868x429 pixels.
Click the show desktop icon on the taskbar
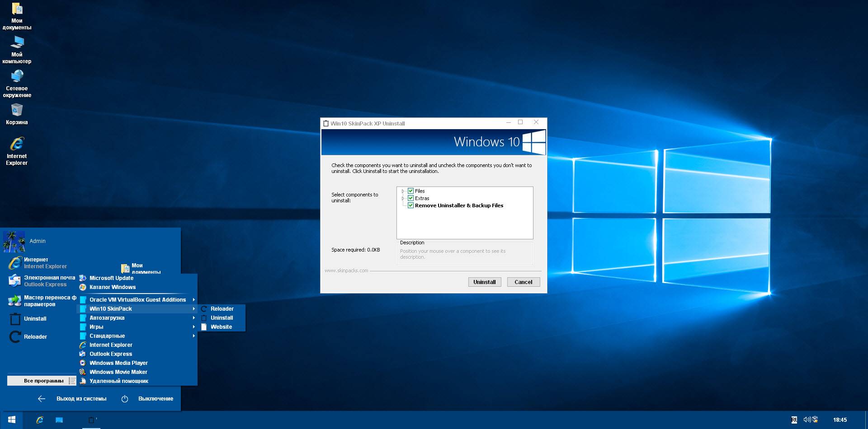[59, 420]
